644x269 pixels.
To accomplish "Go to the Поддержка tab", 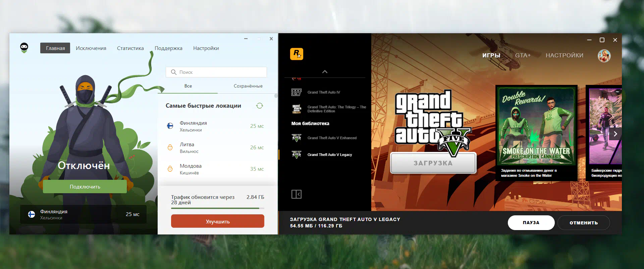I will click(x=168, y=48).
